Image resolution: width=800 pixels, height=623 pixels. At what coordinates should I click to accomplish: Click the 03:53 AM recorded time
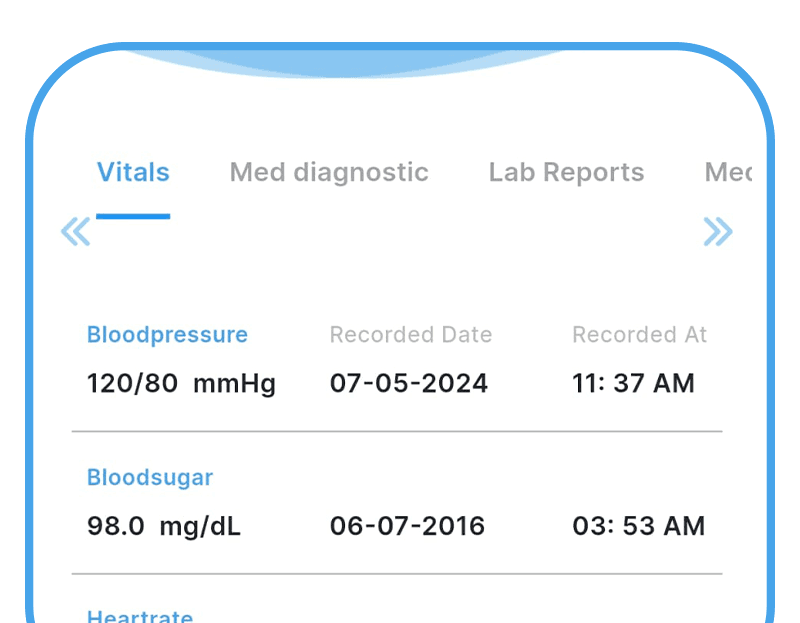tap(638, 526)
